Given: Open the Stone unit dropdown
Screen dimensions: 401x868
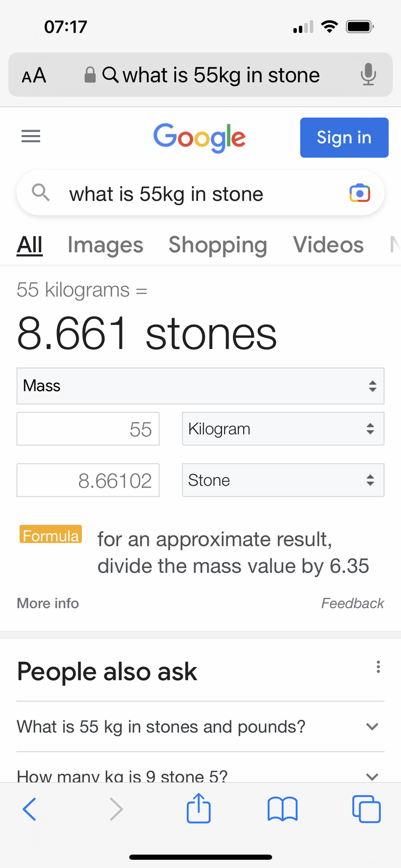Looking at the screenshot, I should [x=283, y=480].
